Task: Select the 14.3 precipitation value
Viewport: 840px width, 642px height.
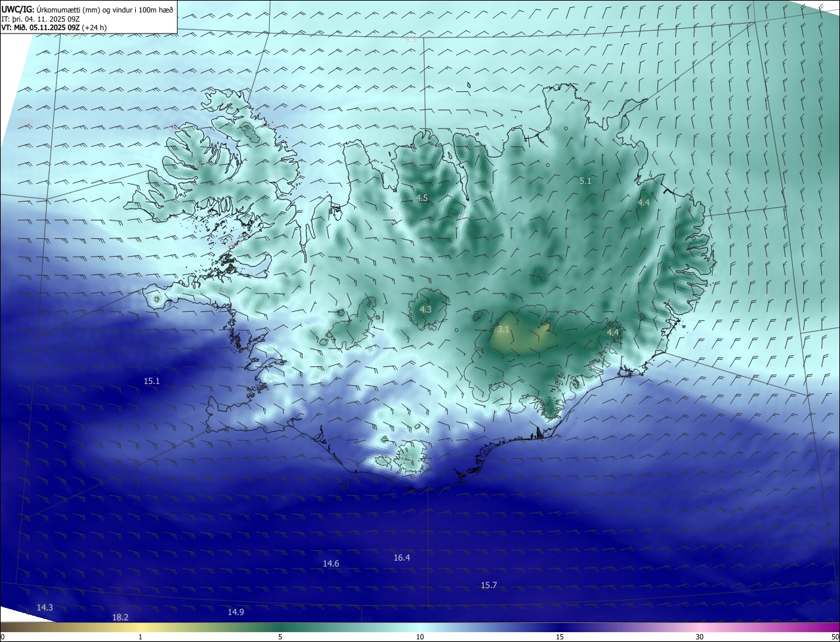Action: coord(45,607)
